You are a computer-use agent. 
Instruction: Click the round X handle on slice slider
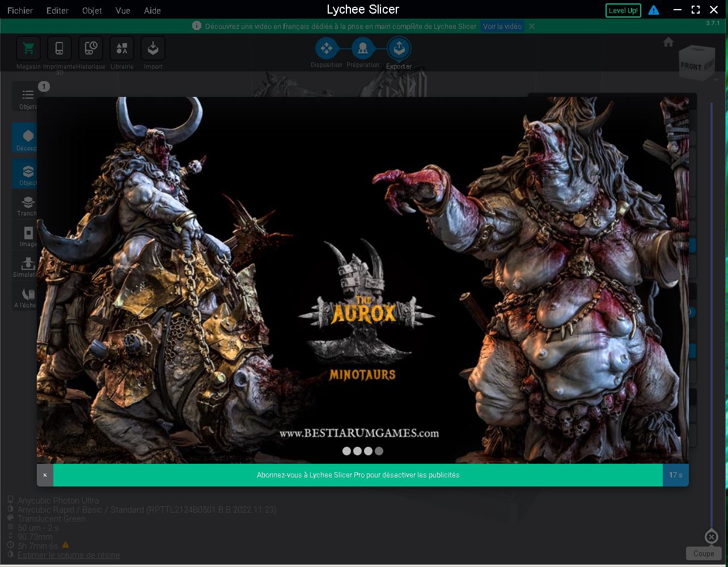(711, 537)
